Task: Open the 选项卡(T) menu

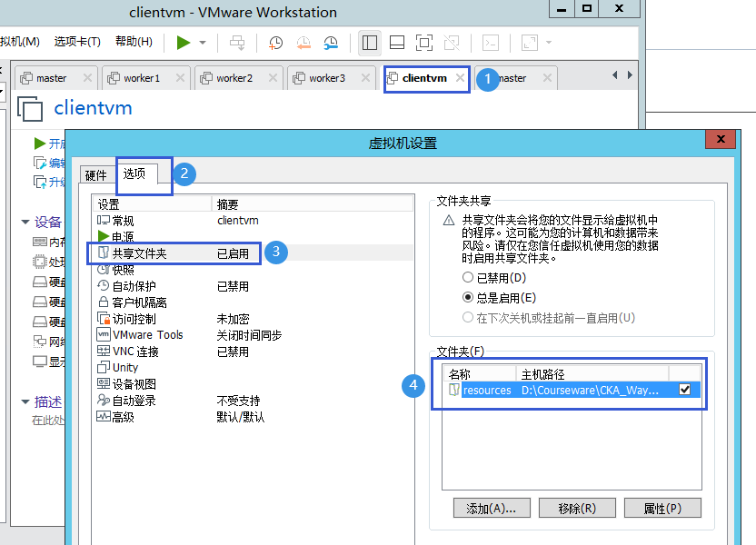Action: pos(77,42)
